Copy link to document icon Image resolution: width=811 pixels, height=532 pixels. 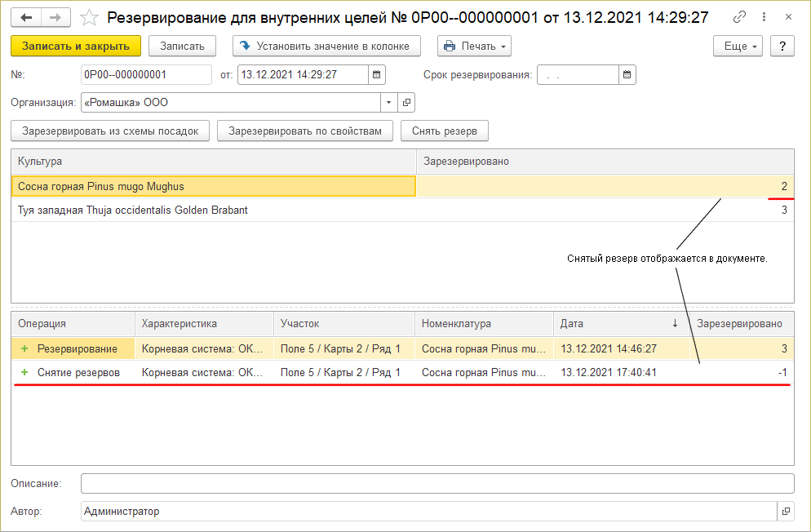(x=739, y=17)
